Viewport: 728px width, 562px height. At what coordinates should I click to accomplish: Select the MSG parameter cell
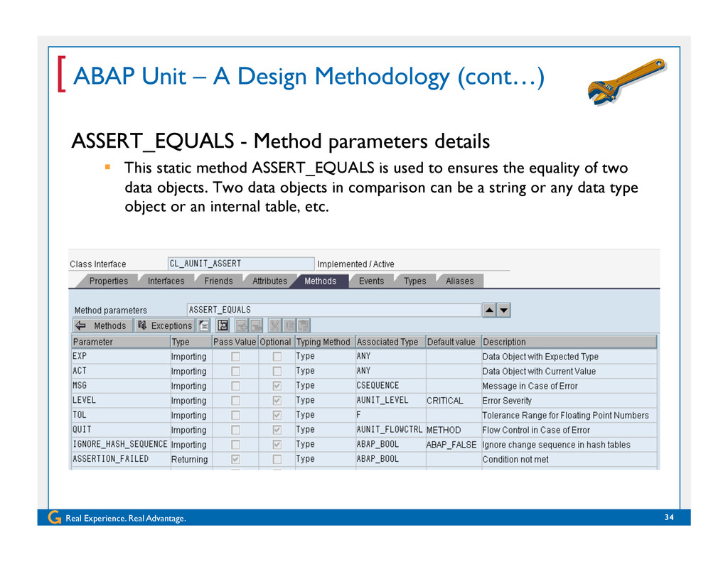(x=121, y=386)
